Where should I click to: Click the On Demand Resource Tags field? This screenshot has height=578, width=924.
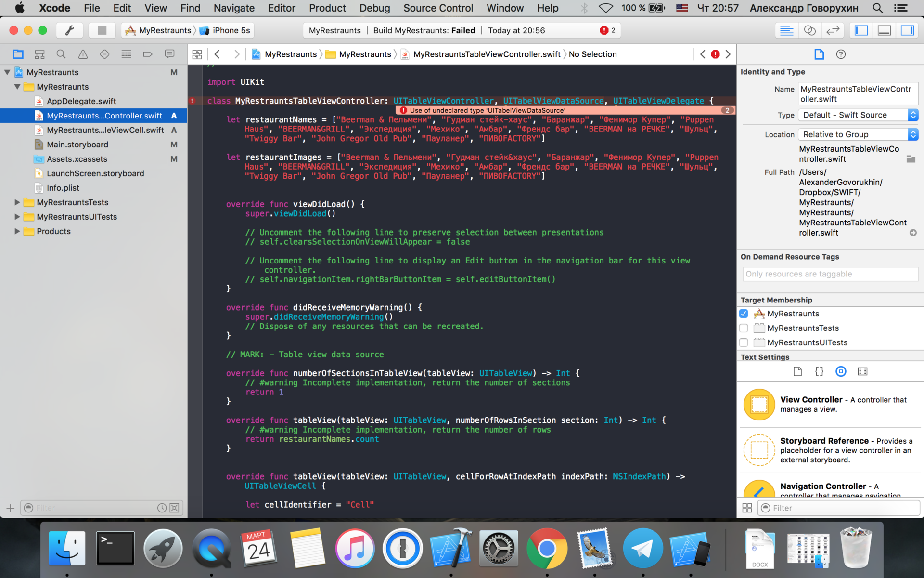coord(830,274)
